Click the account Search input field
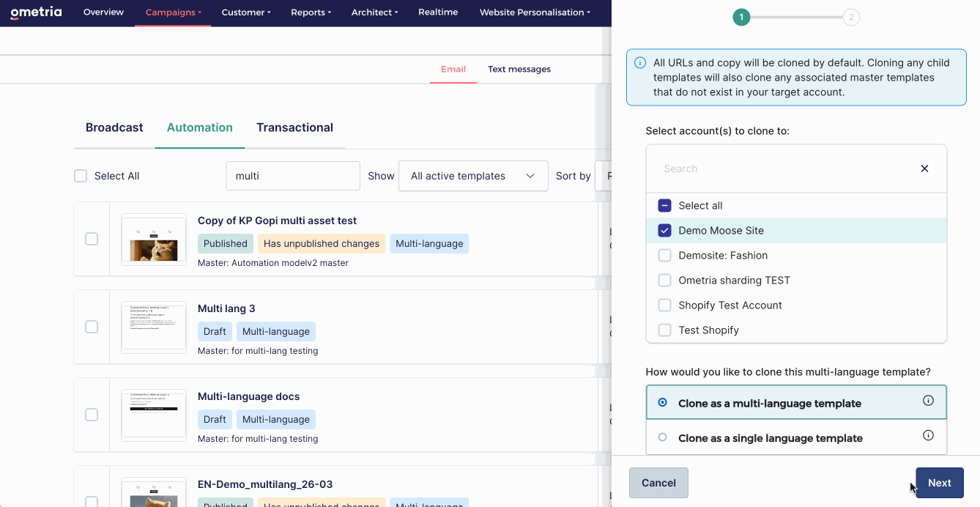This screenshot has height=507, width=980. click(x=784, y=169)
